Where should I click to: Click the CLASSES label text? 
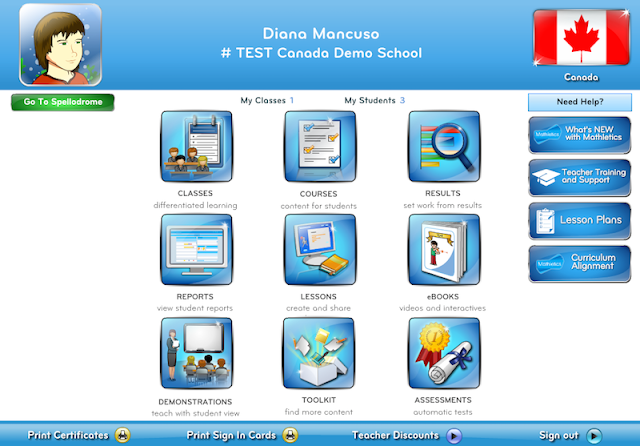coord(195,193)
